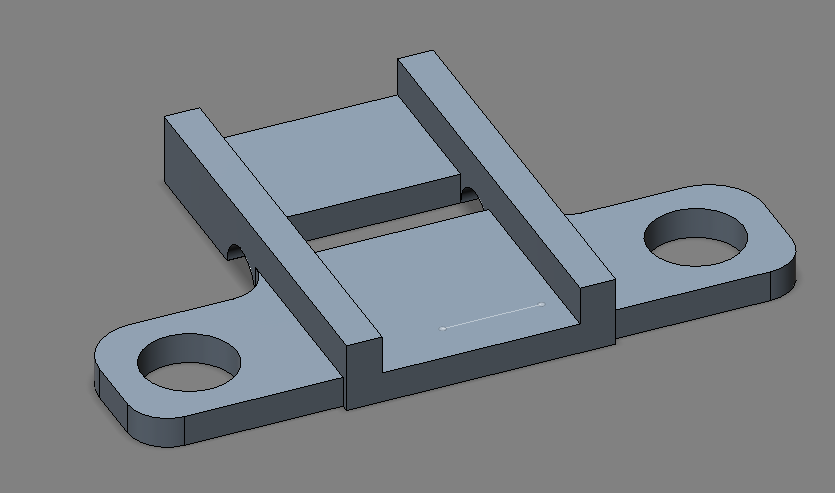Select the left circular mounting hole
This screenshot has width=835, height=493.
pyautogui.click(x=189, y=363)
